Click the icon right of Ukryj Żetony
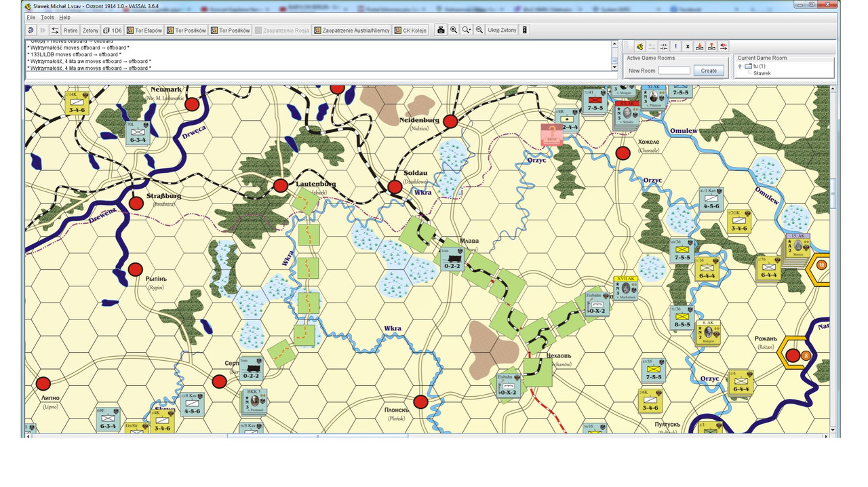This screenshot has height=487, width=868. 525,31
